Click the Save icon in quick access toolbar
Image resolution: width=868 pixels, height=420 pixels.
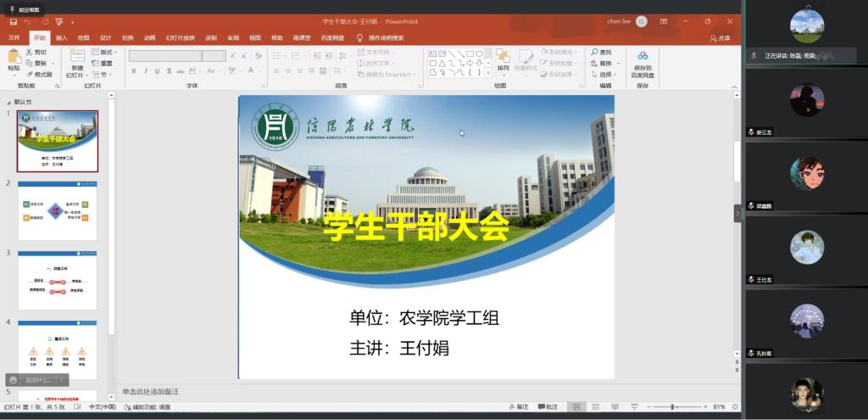11,21
